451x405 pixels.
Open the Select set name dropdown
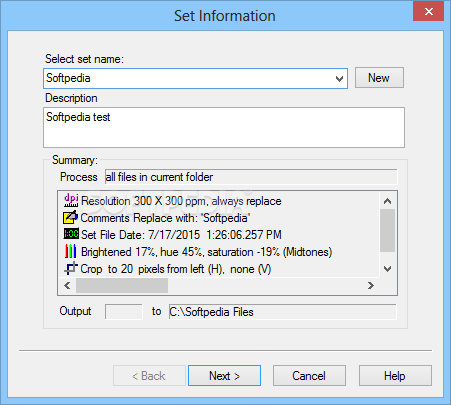(339, 79)
